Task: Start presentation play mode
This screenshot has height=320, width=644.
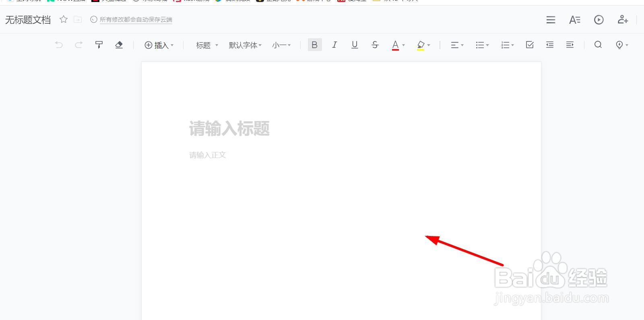Action: (x=599, y=20)
